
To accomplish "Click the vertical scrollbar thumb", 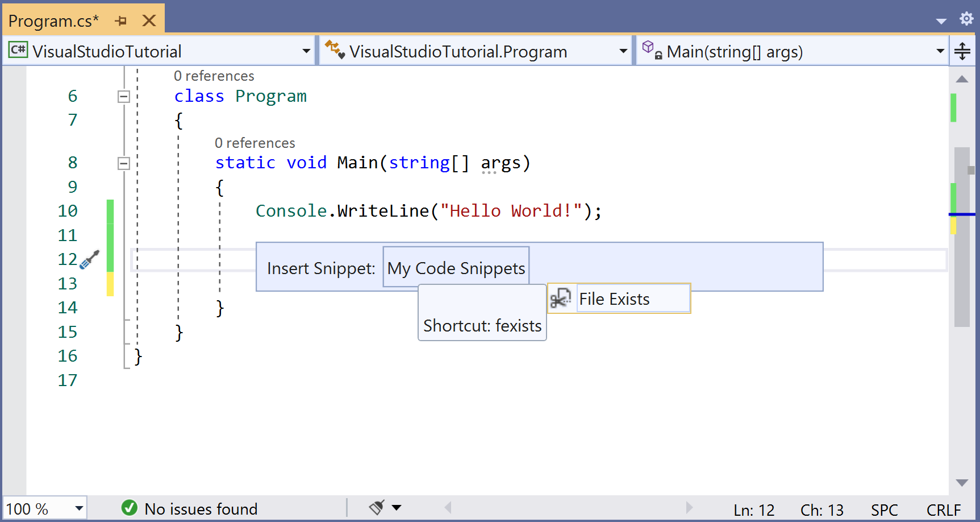I will [x=962, y=237].
